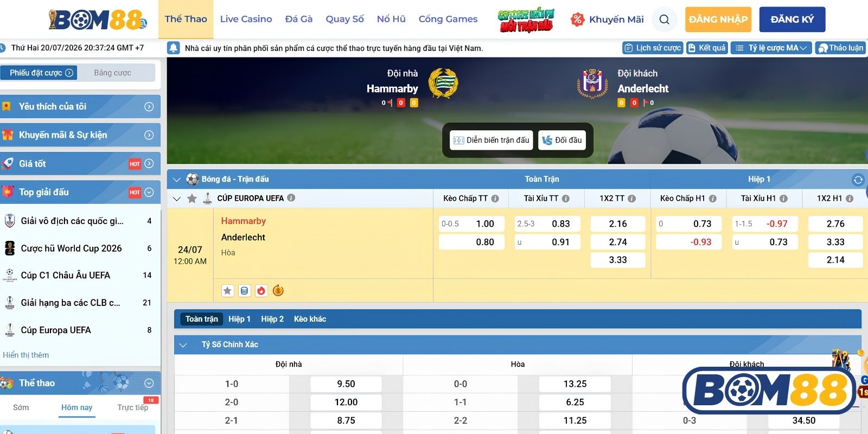Open the Kết quả results button
Screen dimensions: 868x434
(707, 48)
